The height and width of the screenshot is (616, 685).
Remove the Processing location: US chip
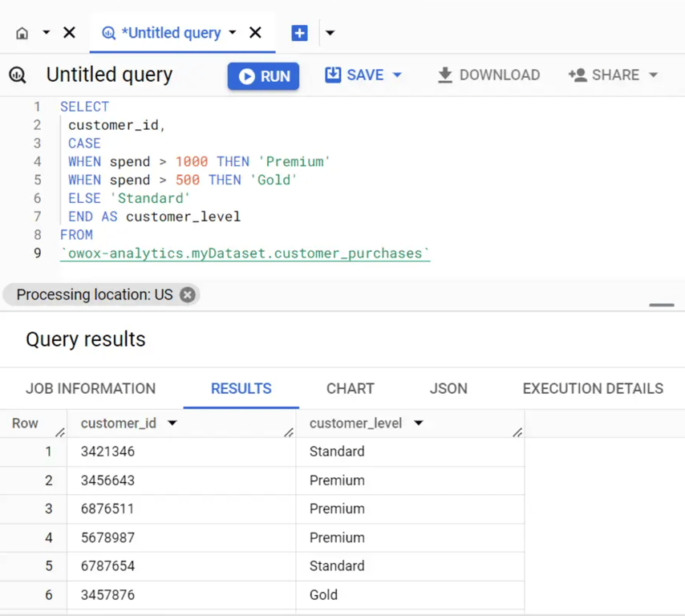188,294
